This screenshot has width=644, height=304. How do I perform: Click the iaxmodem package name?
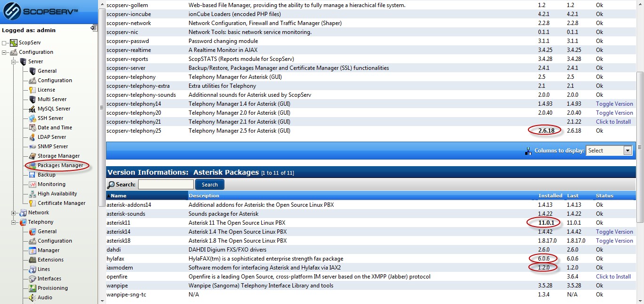pos(120,268)
